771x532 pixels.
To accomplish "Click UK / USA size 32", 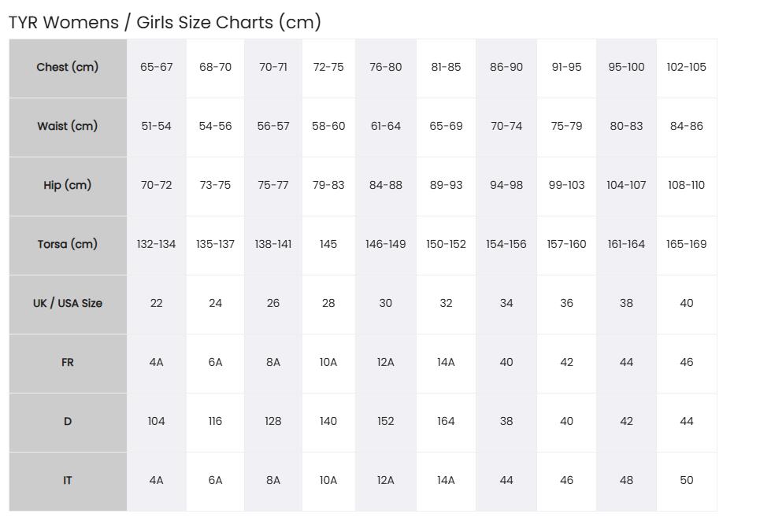I will (446, 304).
